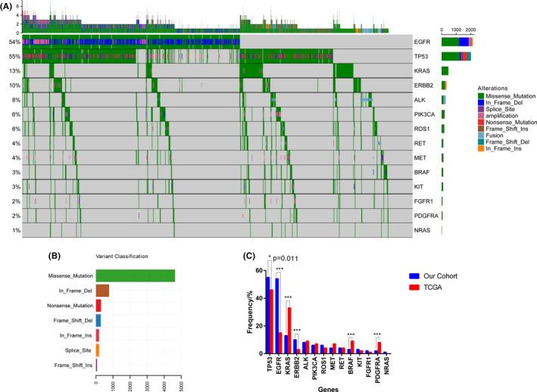
Task: Click the red KRAS bar in panel C
Action: coord(289,331)
